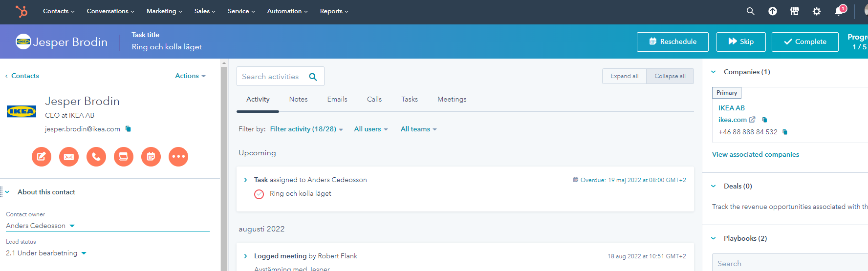Mark 'Ring och kolla läget' task complete
The height and width of the screenshot is (271, 868).
point(259,194)
